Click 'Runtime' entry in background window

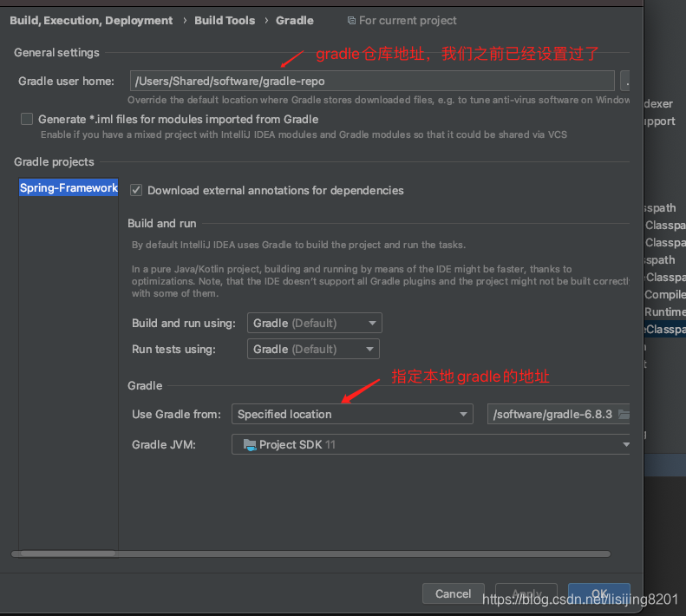coord(664,311)
